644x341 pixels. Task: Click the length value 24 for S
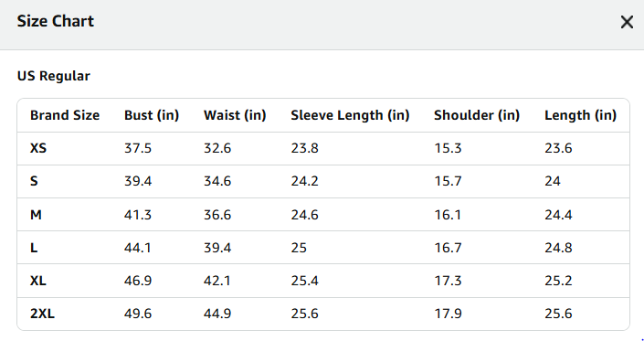tap(553, 181)
